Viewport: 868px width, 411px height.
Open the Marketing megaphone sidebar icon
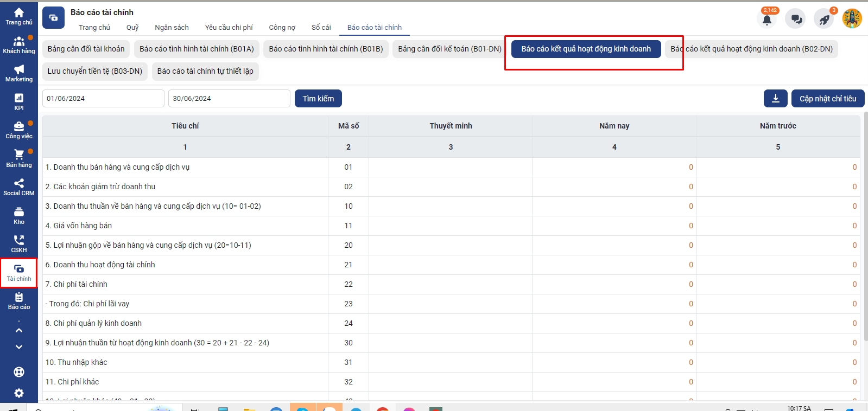[x=19, y=73]
